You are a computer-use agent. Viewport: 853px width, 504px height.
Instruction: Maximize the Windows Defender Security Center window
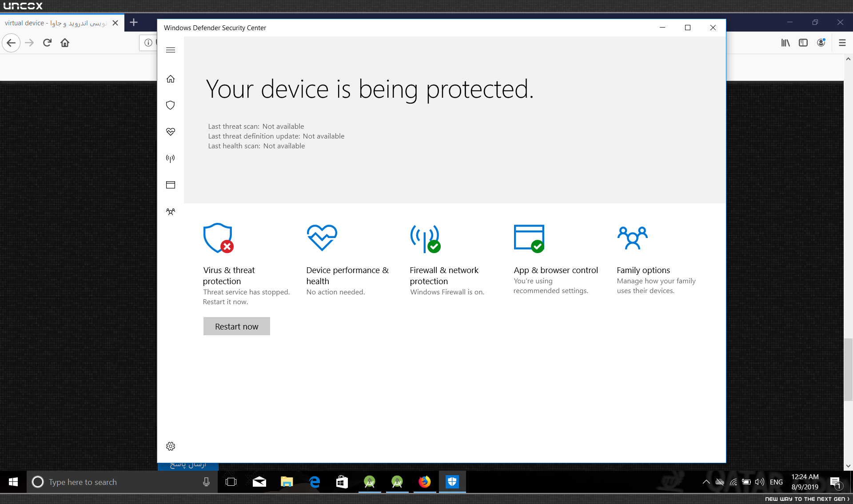688,28
